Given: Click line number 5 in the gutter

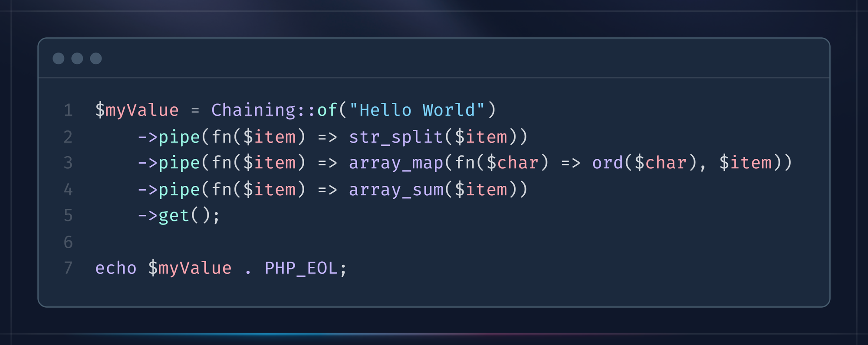Looking at the screenshot, I should [68, 216].
